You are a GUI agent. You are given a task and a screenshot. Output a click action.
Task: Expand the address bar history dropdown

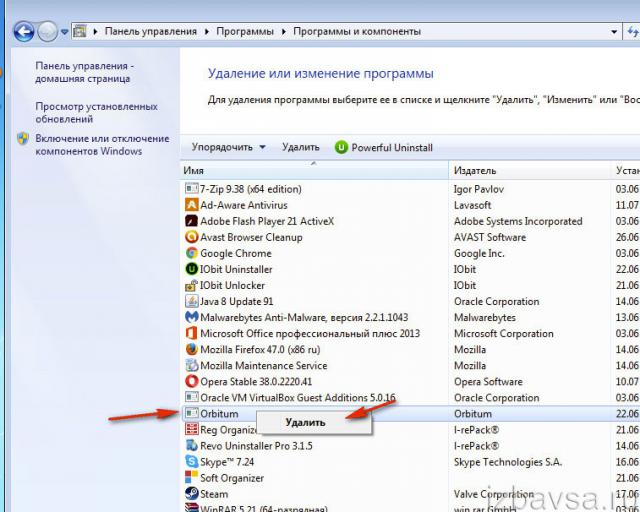click(x=614, y=31)
